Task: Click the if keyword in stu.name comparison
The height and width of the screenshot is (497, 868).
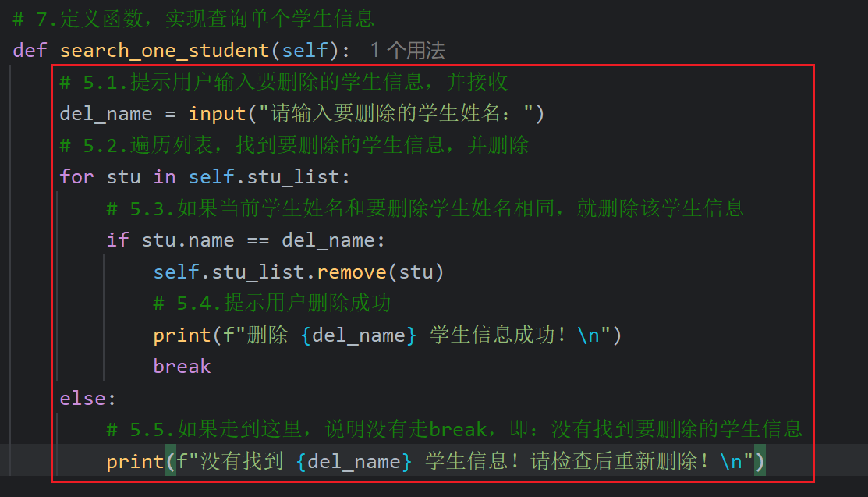Action: [118, 240]
